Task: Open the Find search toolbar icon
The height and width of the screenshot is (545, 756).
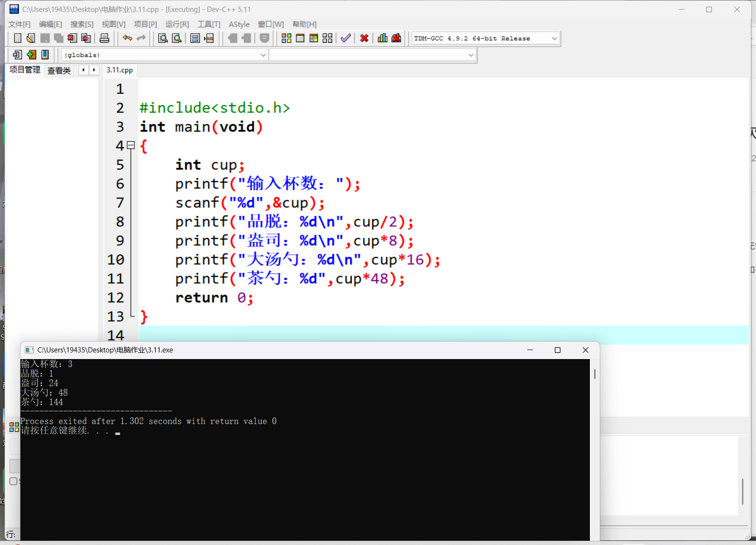Action: coord(163,38)
